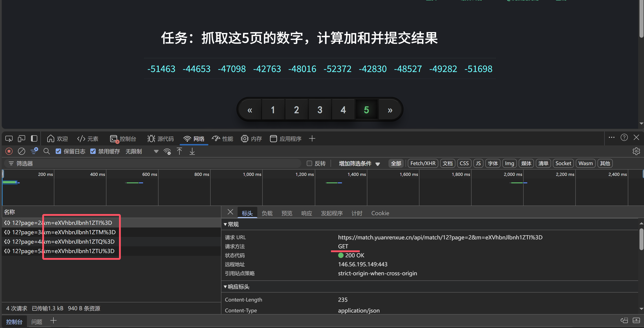Toggle device emulation icon

click(22, 138)
